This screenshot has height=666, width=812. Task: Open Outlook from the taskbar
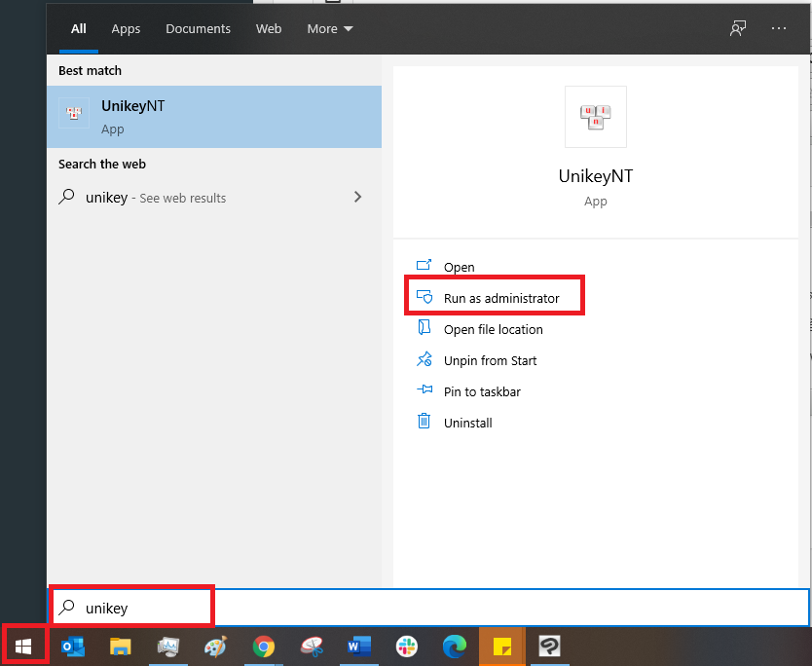pyautogui.click(x=73, y=647)
